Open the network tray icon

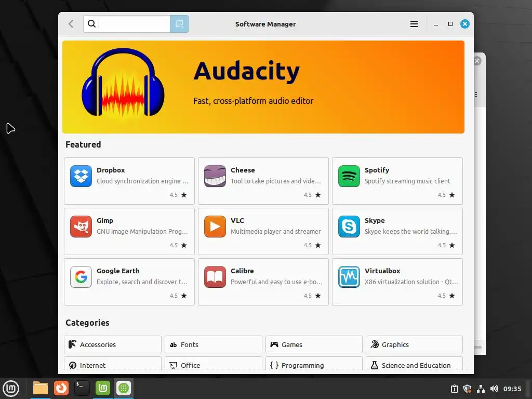(x=481, y=389)
